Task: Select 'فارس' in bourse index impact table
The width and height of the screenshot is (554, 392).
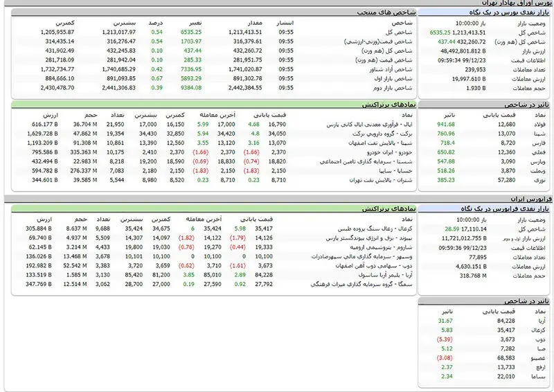Action: (539, 143)
